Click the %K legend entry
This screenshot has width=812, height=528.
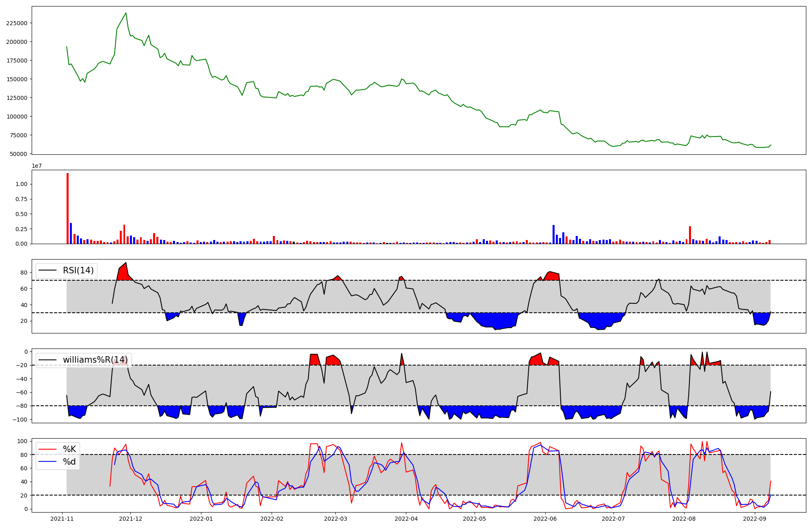click(69, 449)
